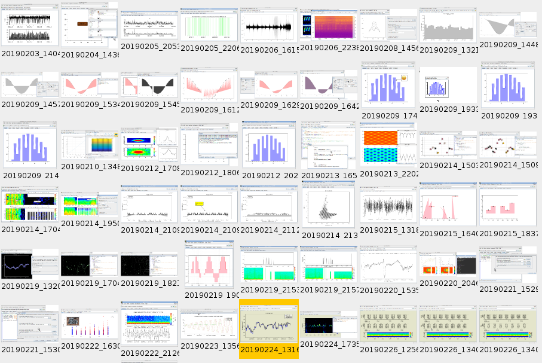Open the 20190204_143 thumbnail with brown bar
The width and height of the screenshot is (542, 363).
coord(90,25)
